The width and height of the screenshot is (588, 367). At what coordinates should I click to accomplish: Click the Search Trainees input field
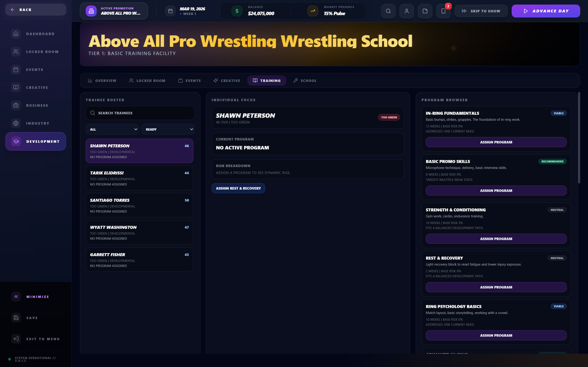(x=140, y=113)
